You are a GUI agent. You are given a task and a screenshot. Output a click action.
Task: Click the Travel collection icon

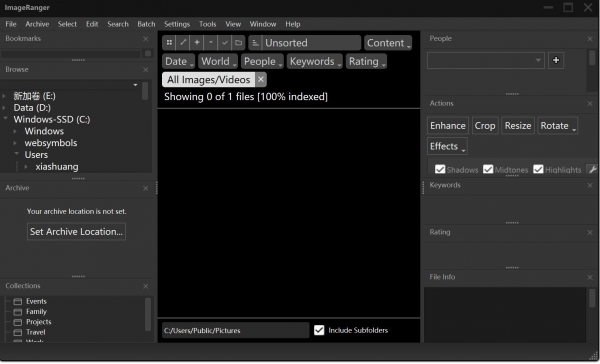18,333
